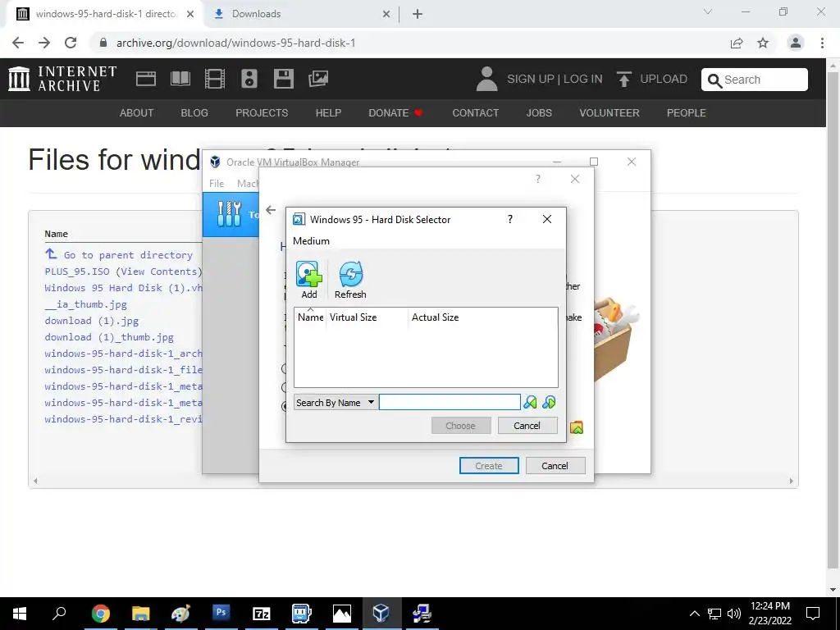Open the choose-disk-file folder icon in wizard
The image size is (840, 630).
pyautogui.click(x=577, y=427)
